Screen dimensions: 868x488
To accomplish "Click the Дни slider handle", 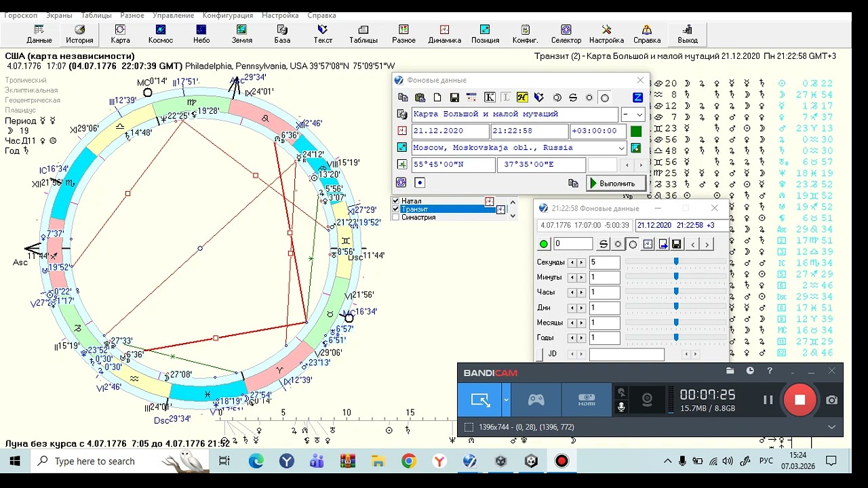I will (x=676, y=307).
